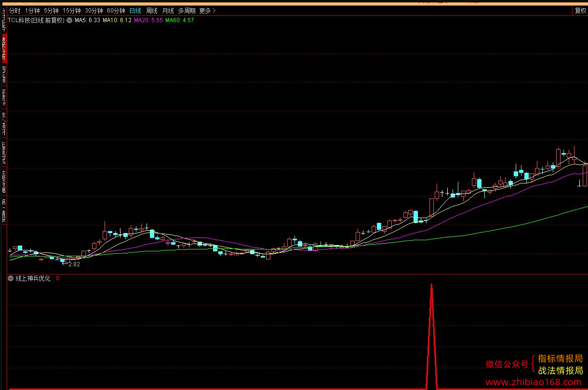Click the MA5: 6.33 label
This screenshot has height=390, width=588.
click(87, 20)
